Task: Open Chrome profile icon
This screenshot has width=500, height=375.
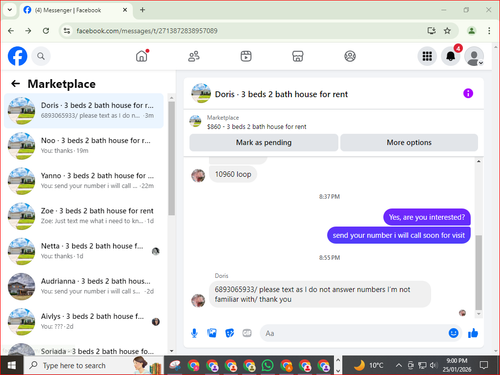Action: click(x=471, y=31)
